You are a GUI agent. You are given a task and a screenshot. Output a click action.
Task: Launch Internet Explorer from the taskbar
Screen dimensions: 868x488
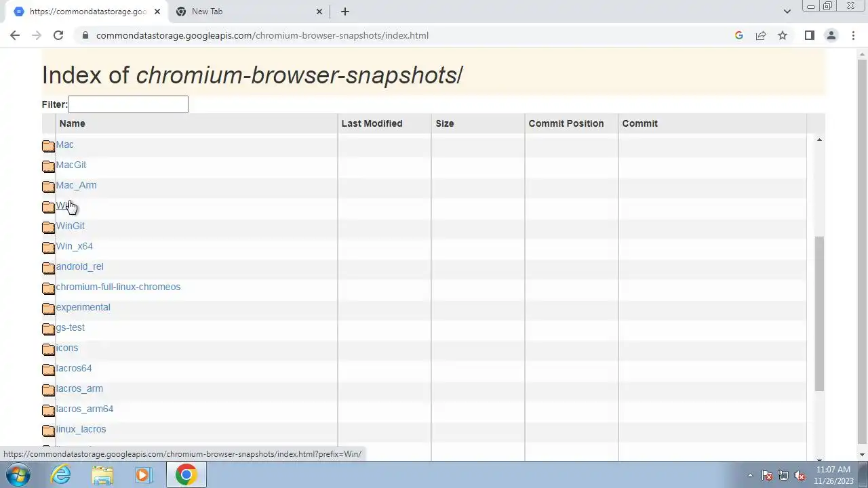click(61, 474)
